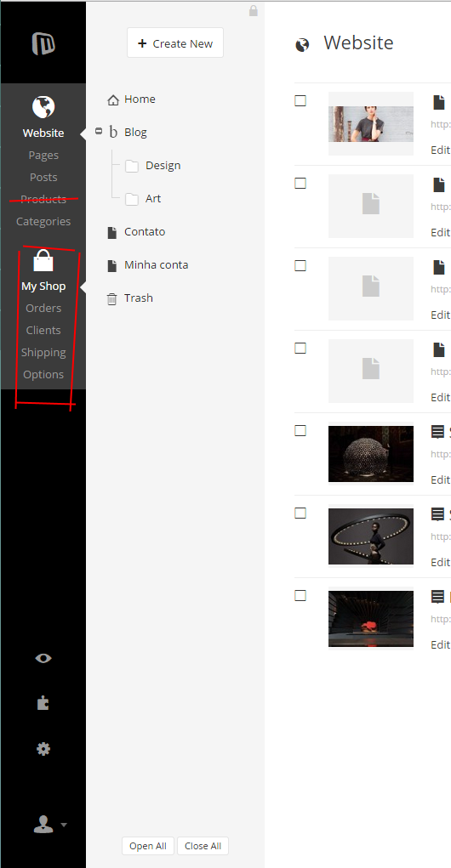
Task: Open the My Shop bag icon
Action: point(43,260)
